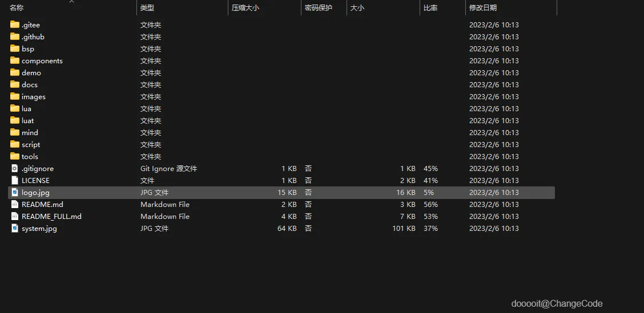
Task: Sort by the 比率 column header
Action: pyautogui.click(x=430, y=8)
